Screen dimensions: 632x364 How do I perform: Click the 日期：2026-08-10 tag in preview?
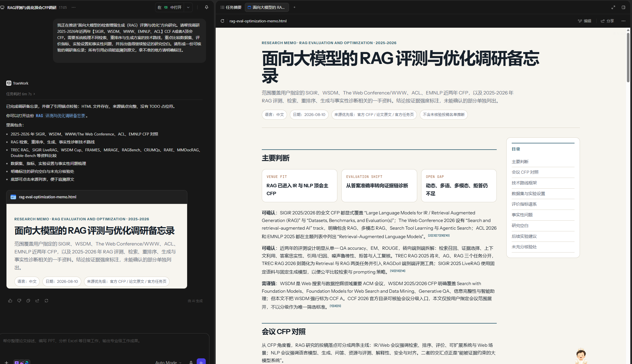click(309, 115)
